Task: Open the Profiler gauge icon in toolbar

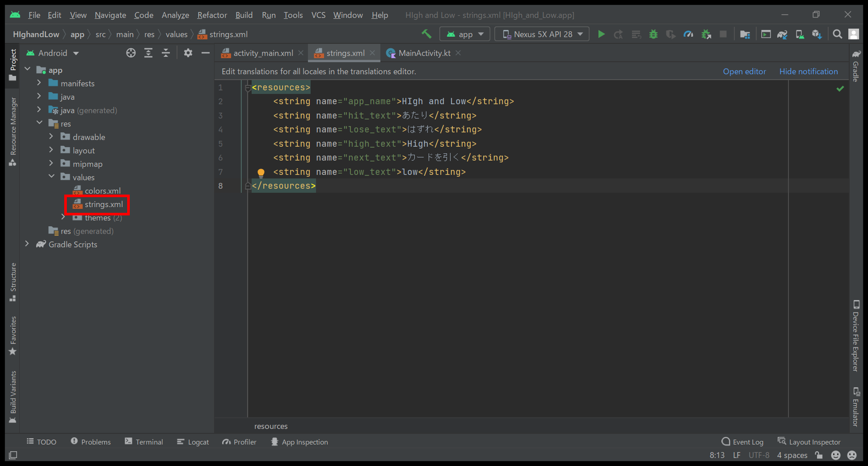Action: [x=688, y=34]
